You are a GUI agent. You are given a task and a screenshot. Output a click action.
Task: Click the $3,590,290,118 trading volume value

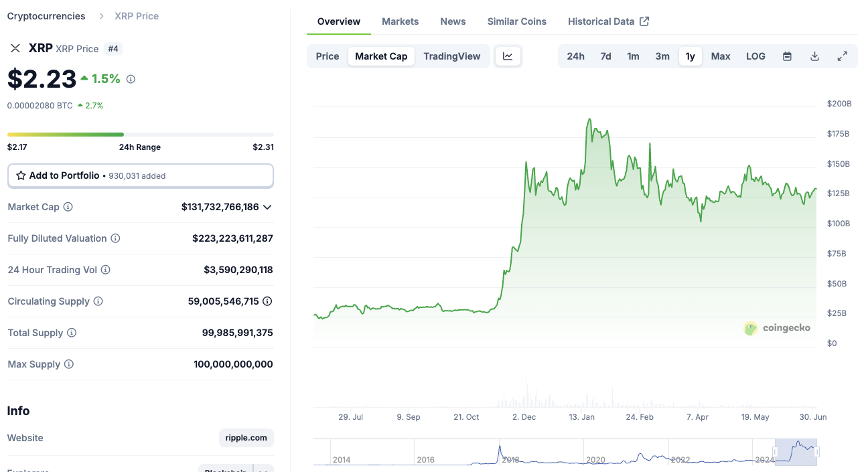tap(238, 270)
